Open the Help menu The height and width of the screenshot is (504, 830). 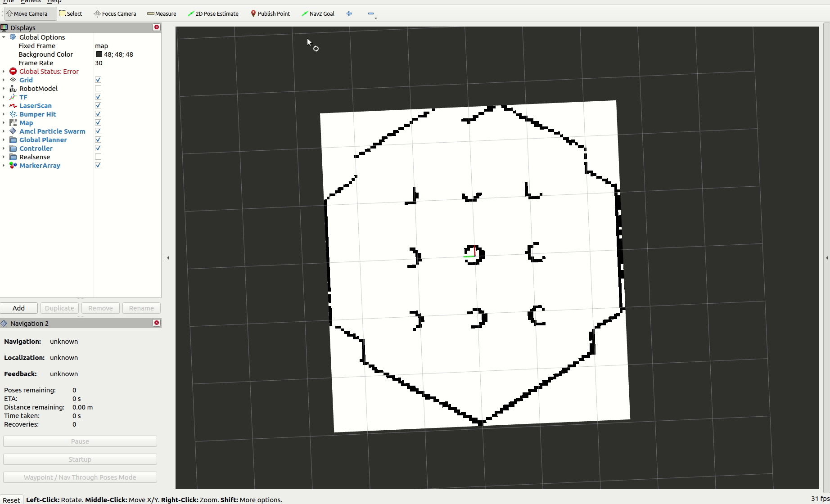54,1
